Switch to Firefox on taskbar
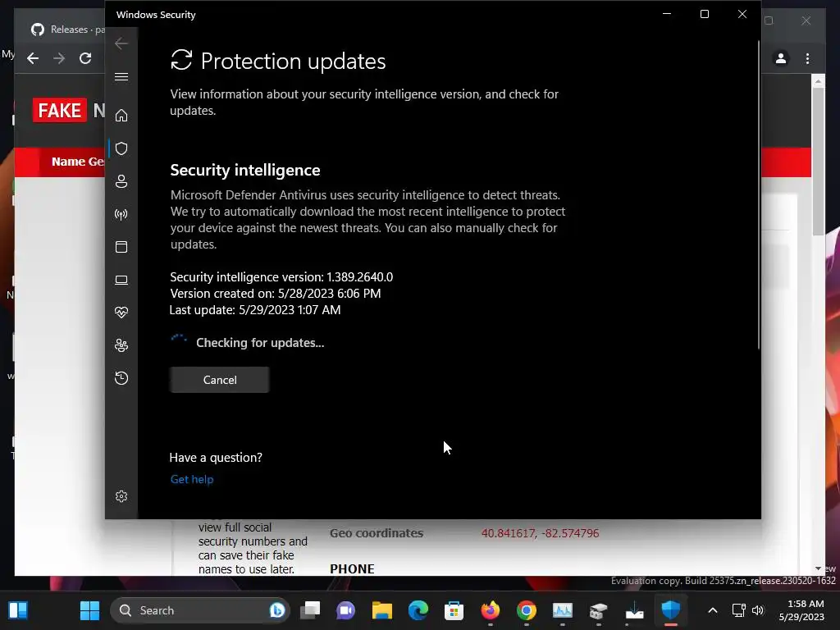 coord(491,610)
